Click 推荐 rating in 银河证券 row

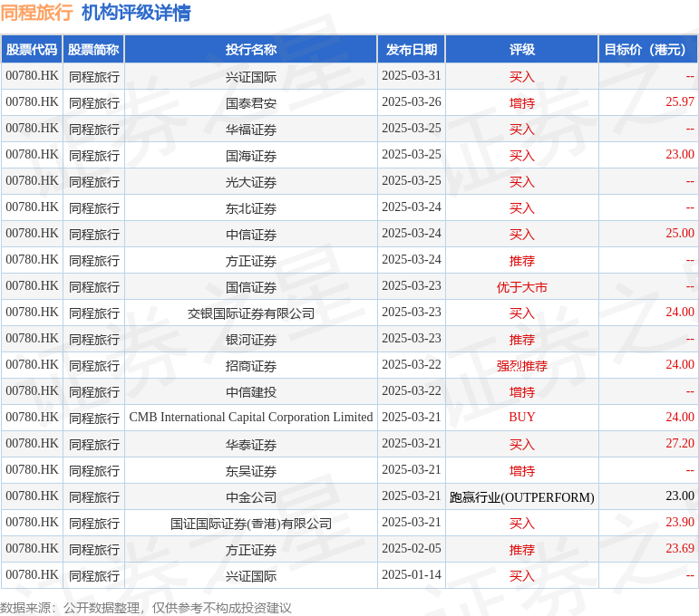pos(522,340)
